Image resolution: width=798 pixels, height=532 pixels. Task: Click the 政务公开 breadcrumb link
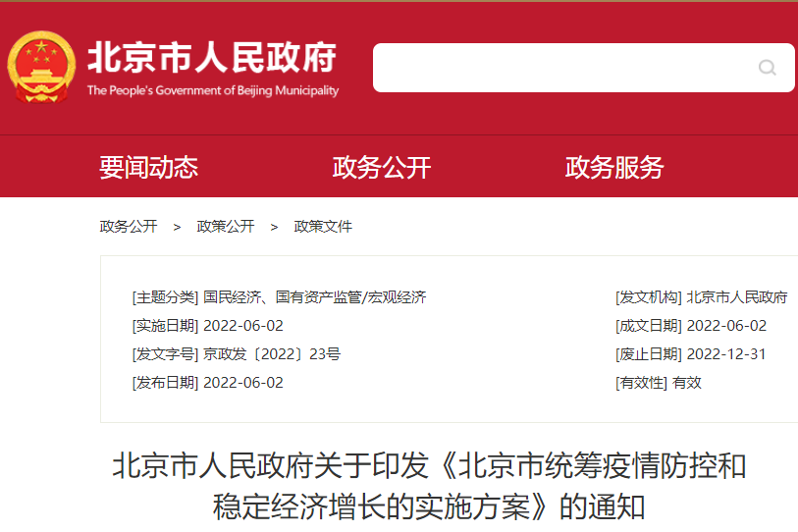click(129, 227)
